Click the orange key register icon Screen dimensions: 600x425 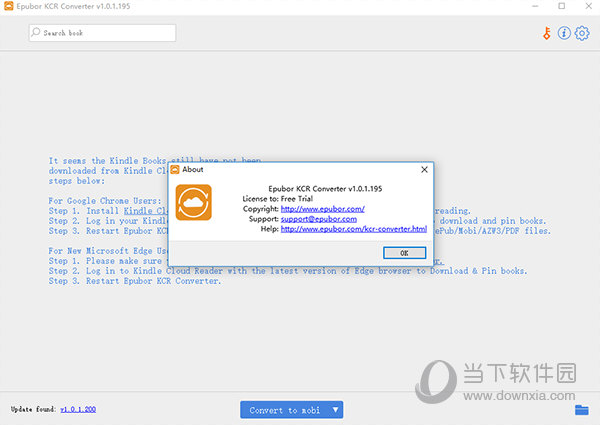[547, 34]
